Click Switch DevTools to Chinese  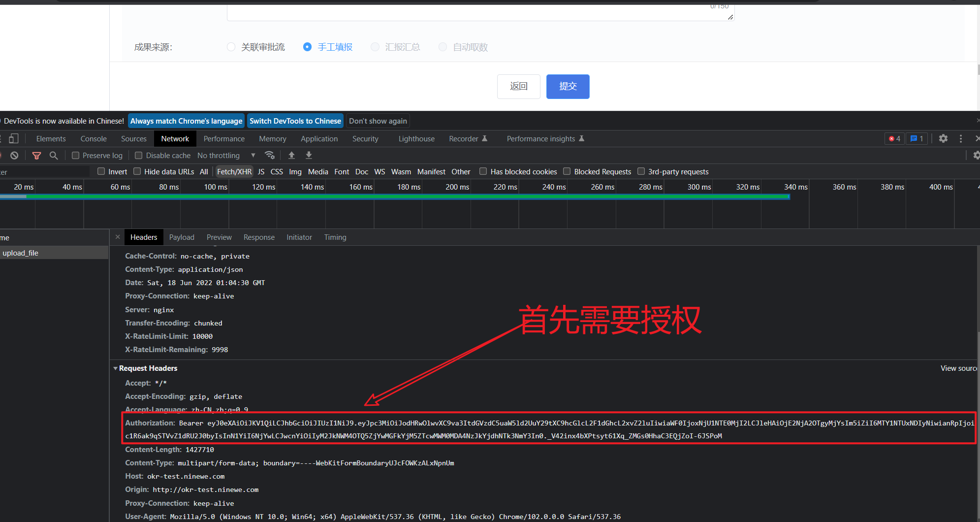pyautogui.click(x=295, y=121)
